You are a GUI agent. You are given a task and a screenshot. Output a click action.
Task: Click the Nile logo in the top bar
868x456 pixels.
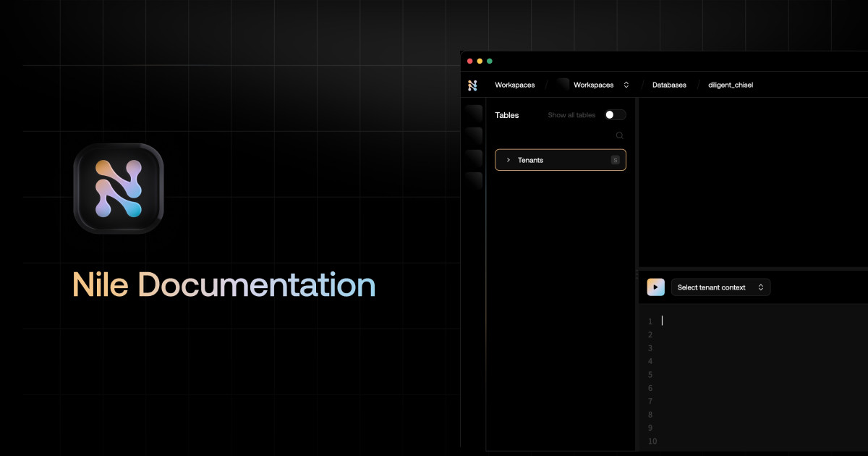472,85
